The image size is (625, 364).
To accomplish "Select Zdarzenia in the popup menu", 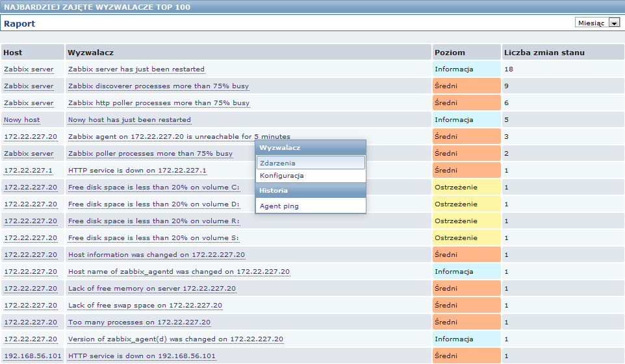I will (311, 163).
